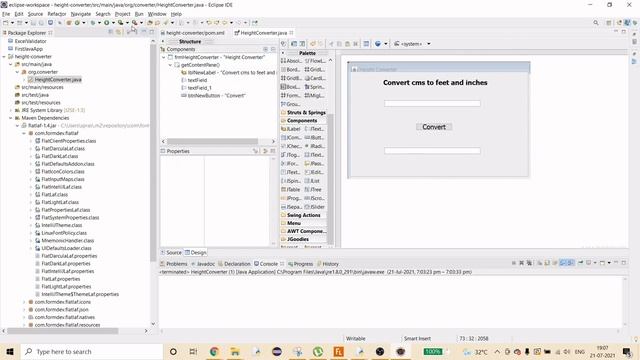Select JComboBox component in the Palette

coord(291,138)
